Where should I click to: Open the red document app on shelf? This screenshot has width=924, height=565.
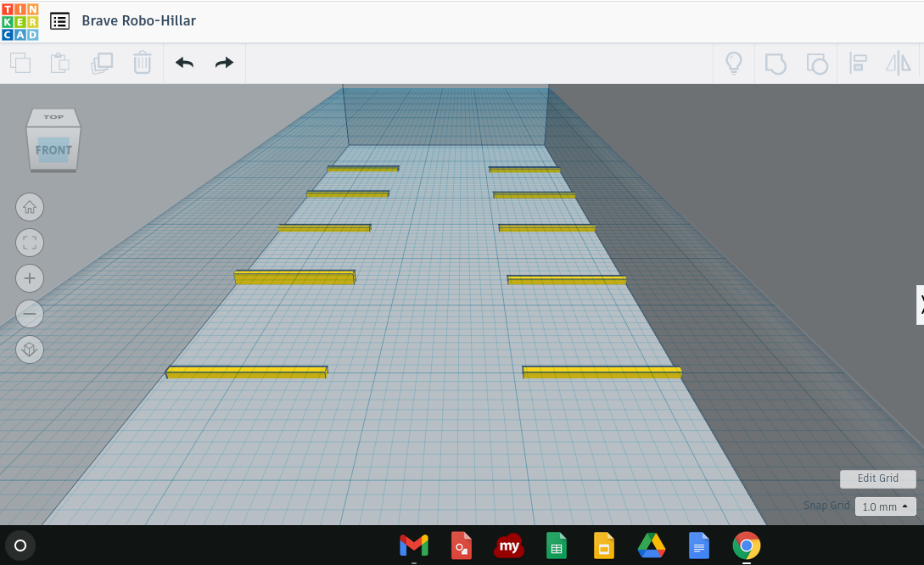click(x=462, y=545)
